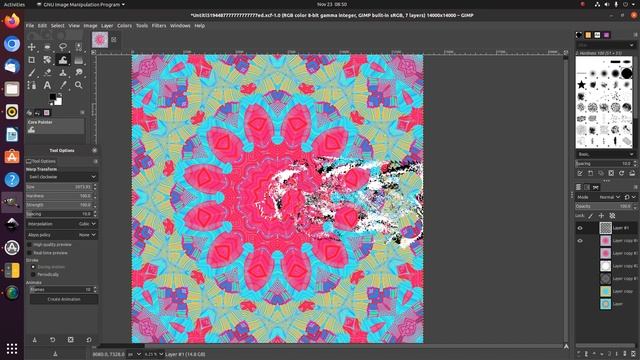Open Help icon in Ubuntu dock

pos(12,180)
